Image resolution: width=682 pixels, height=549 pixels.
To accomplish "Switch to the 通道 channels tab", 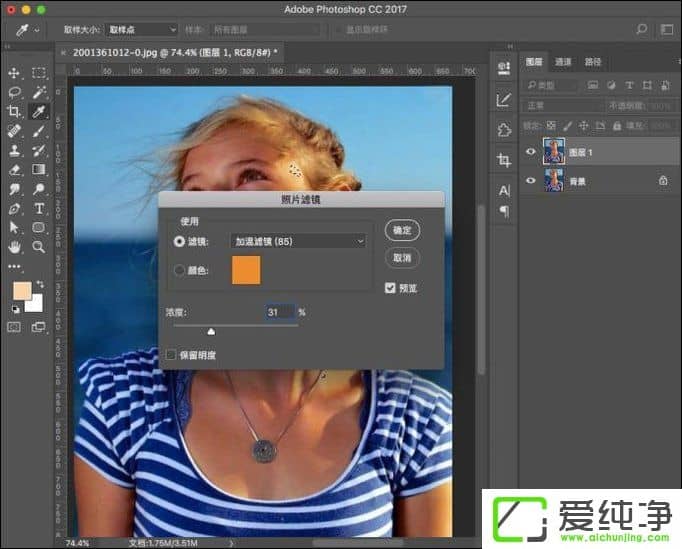I will [x=564, y=62].
